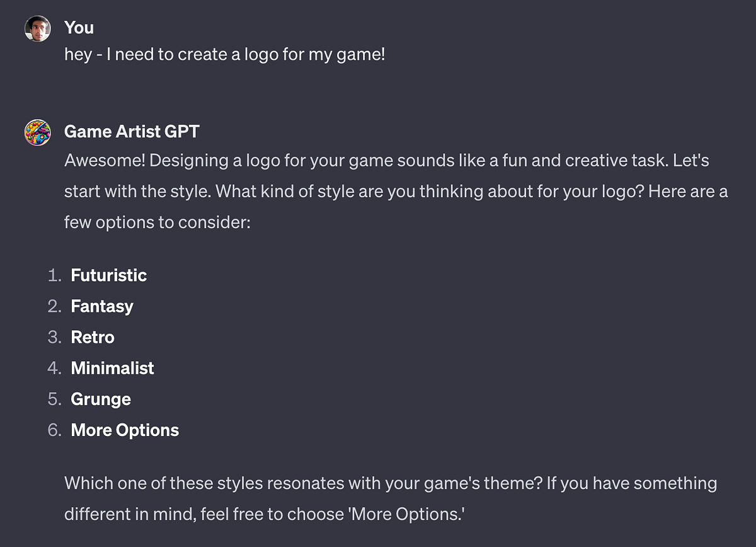
Task: Choose the Retro option from the list
Action: 93,337
